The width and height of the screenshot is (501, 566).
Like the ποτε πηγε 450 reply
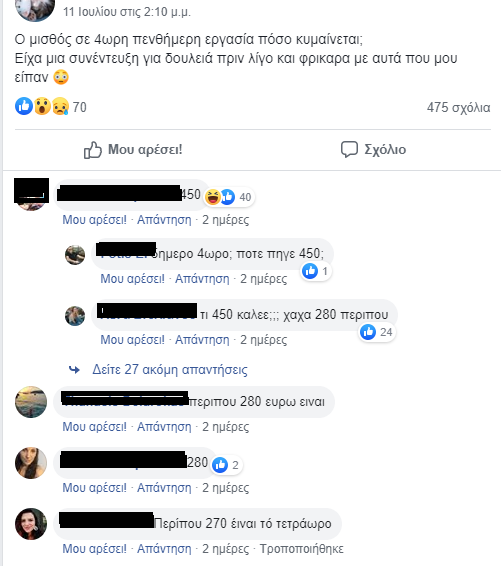(132, 279)
